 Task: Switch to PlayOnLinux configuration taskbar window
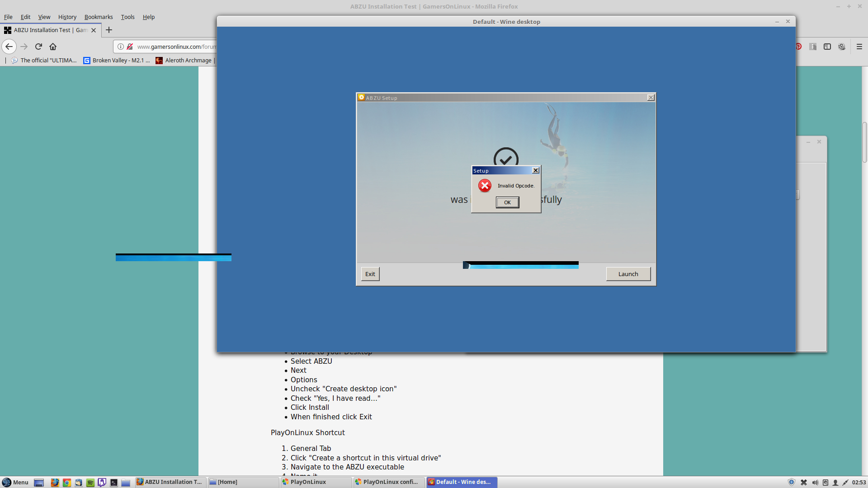(389, 482)
